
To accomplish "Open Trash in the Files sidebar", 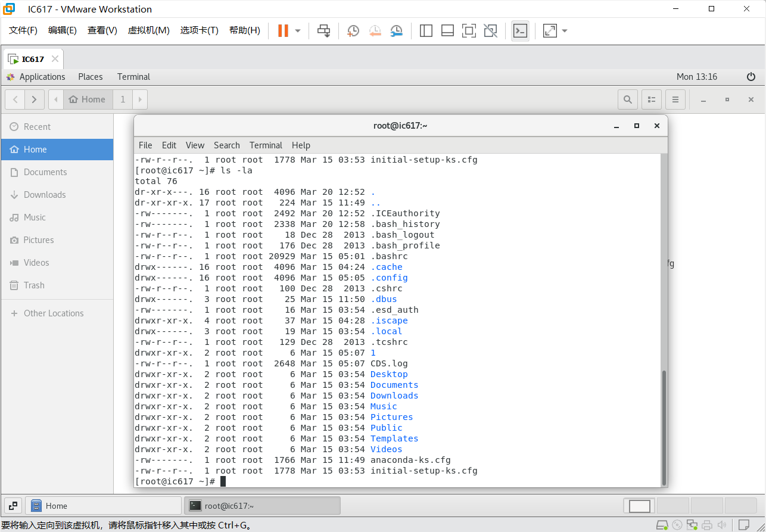I will click(57, 285).
